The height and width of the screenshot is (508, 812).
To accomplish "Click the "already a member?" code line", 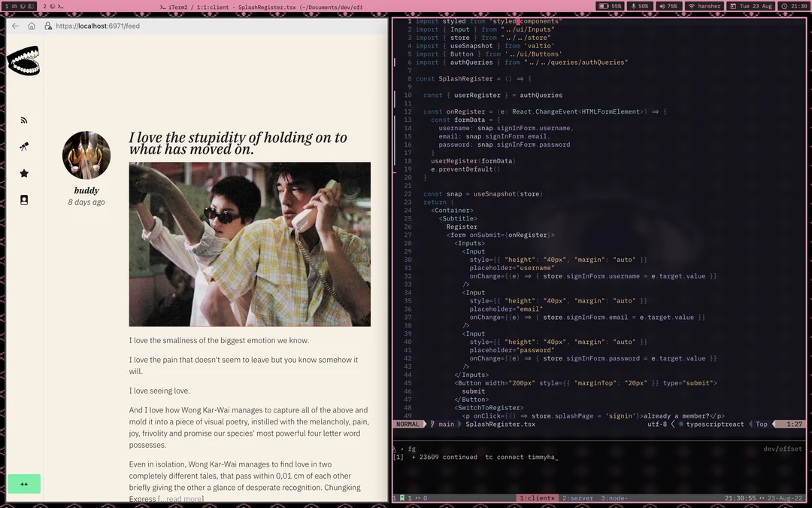I will tap(593, 415).
